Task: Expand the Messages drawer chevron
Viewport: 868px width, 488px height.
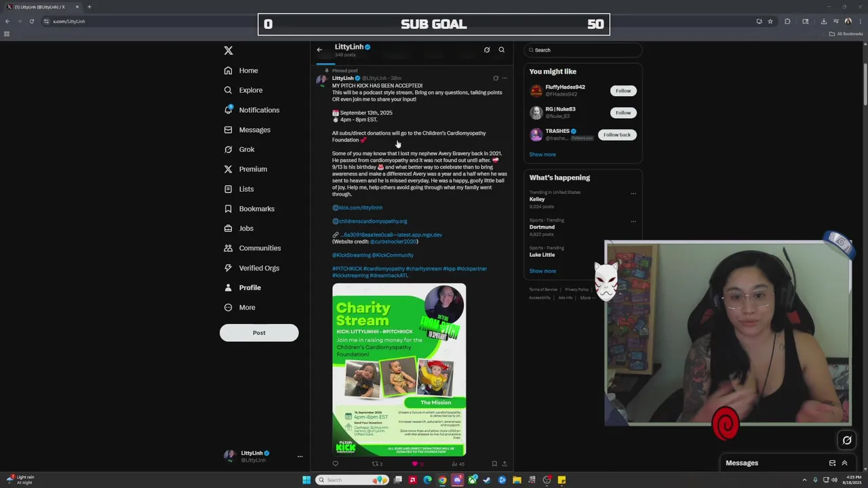Action: 844,463
